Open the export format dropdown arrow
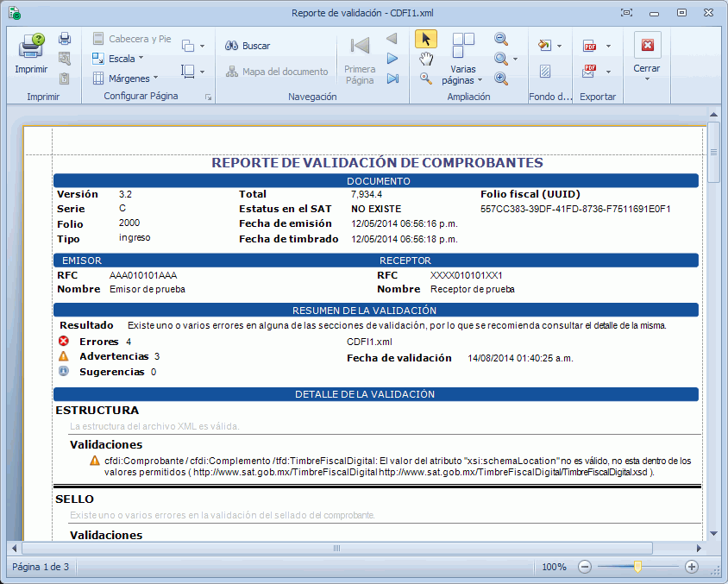 pos(608,46)
